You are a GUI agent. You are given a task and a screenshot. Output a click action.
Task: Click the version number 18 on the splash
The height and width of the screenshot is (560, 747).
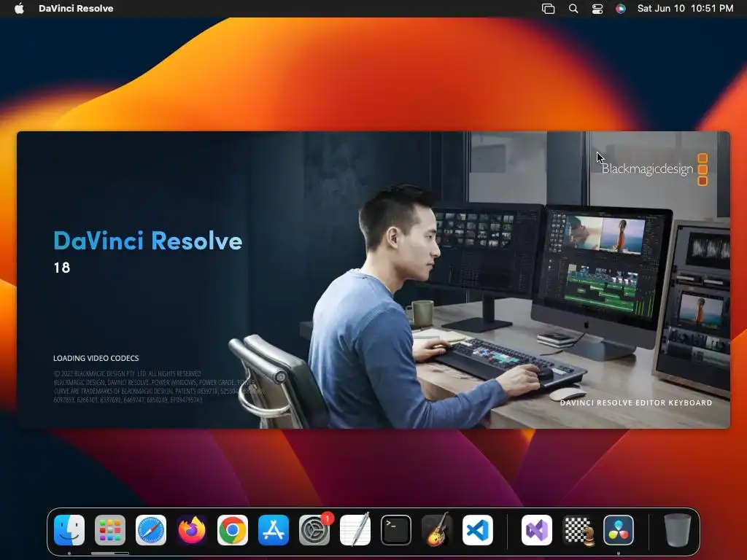(62, 268)
